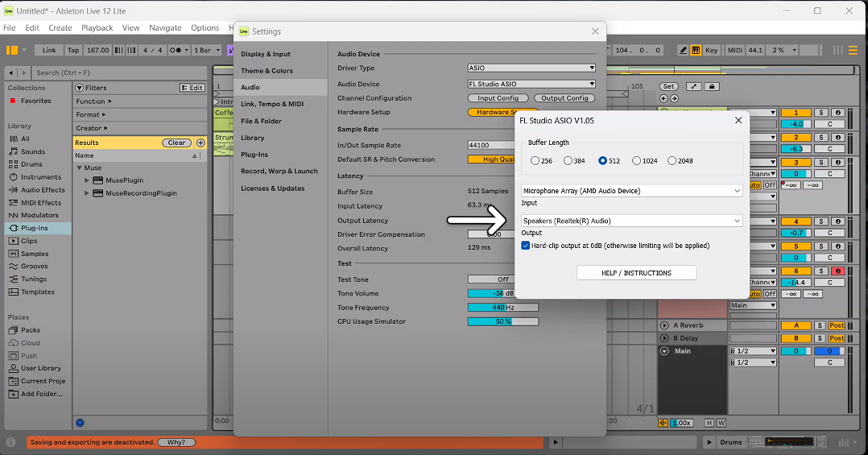The height and width of the screenshot is (455, 868).
Task: Click the browser back arrow
Action: [11, 72]
